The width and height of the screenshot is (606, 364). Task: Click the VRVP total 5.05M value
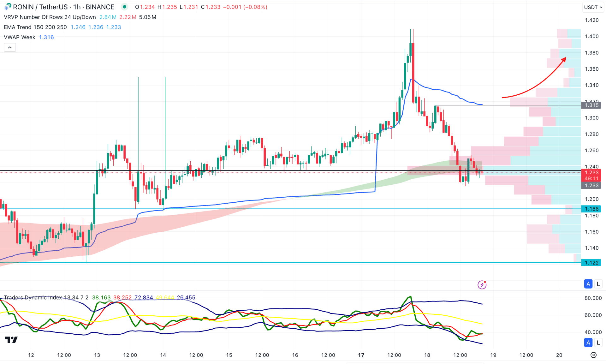148,17
